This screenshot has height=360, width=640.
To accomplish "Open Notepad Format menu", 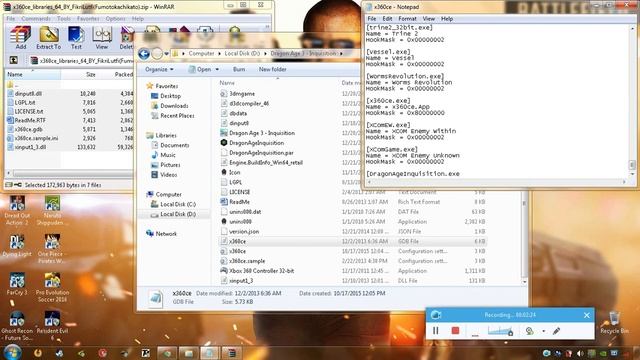I will point(407,19).
